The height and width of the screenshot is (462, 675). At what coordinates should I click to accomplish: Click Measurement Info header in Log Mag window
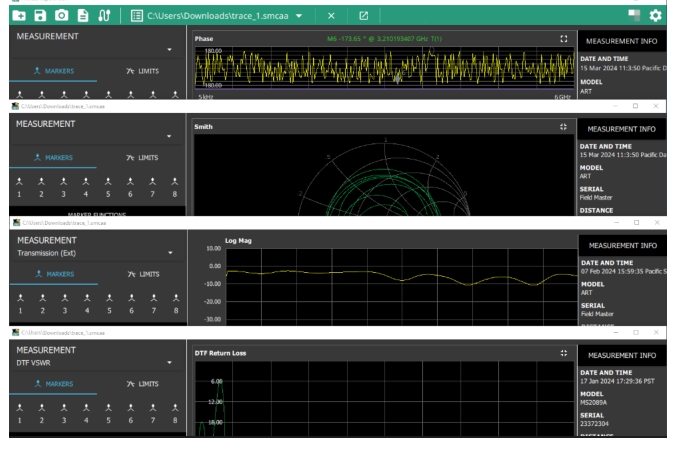click(x=623, y=245)
